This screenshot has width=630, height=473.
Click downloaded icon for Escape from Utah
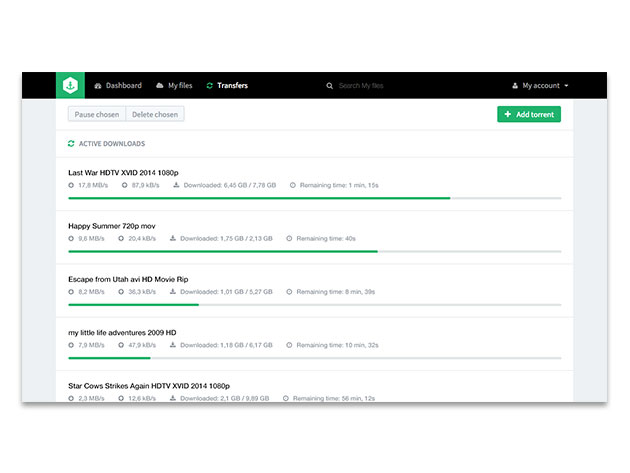pos(173,291)
